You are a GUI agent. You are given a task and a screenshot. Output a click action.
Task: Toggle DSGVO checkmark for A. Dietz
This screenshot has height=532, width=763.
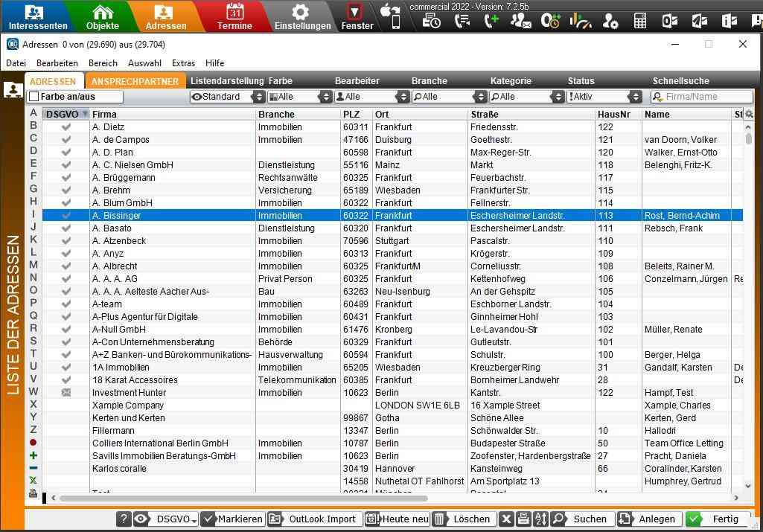coord(66,127)
